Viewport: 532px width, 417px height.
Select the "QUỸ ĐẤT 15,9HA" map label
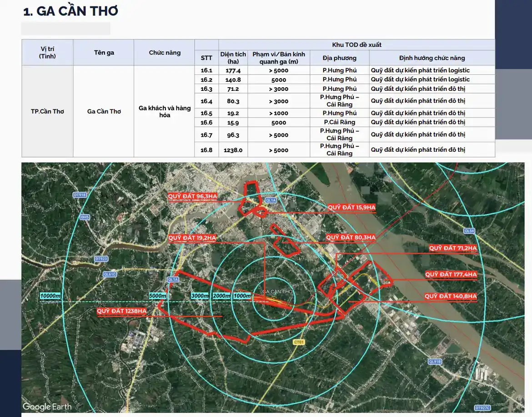tap(351, 207)
